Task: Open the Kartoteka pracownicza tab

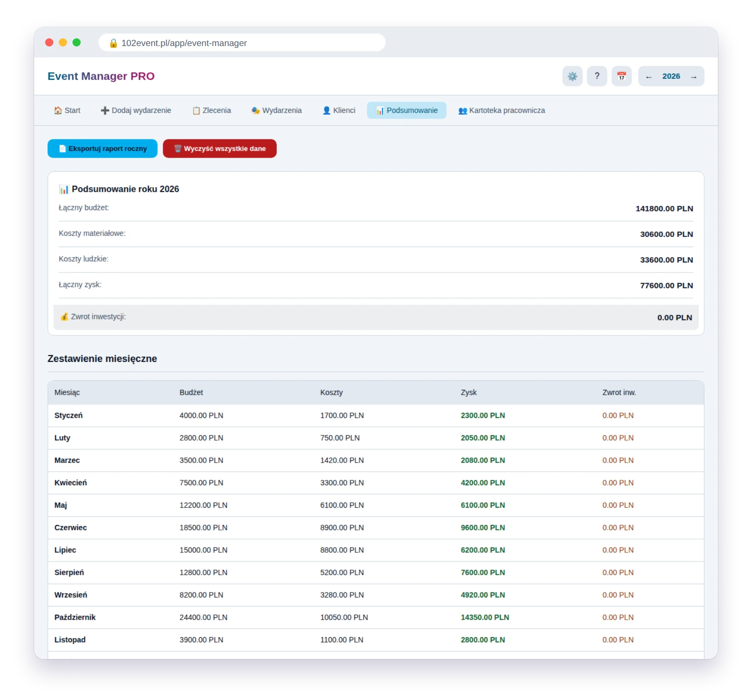Action: (x=502, y=110)
